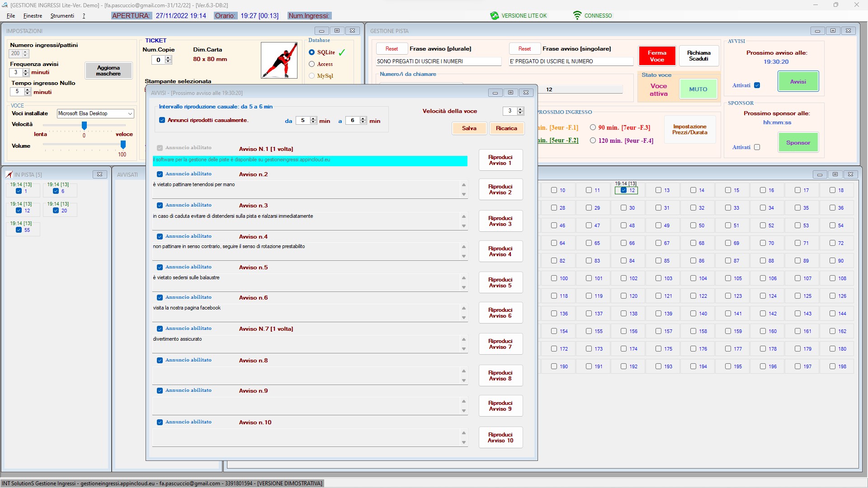Click the IN PISTA panel skater icon
The width and height of the screenshot is (868, 488).
pos(9,174)
